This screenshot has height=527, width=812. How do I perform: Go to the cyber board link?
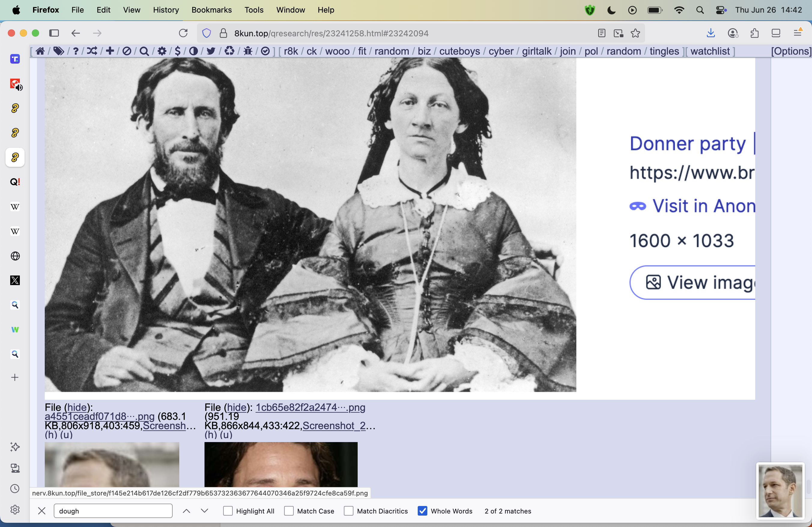501,51
